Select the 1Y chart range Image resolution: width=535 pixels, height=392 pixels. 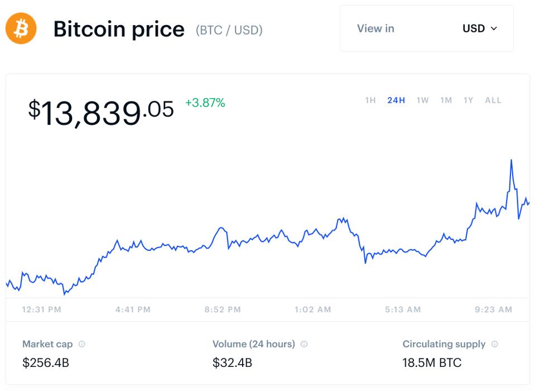[x=467, y=100]
